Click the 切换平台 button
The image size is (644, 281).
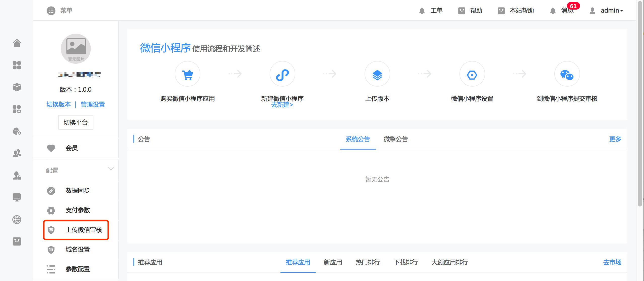(x=76, y=123)
